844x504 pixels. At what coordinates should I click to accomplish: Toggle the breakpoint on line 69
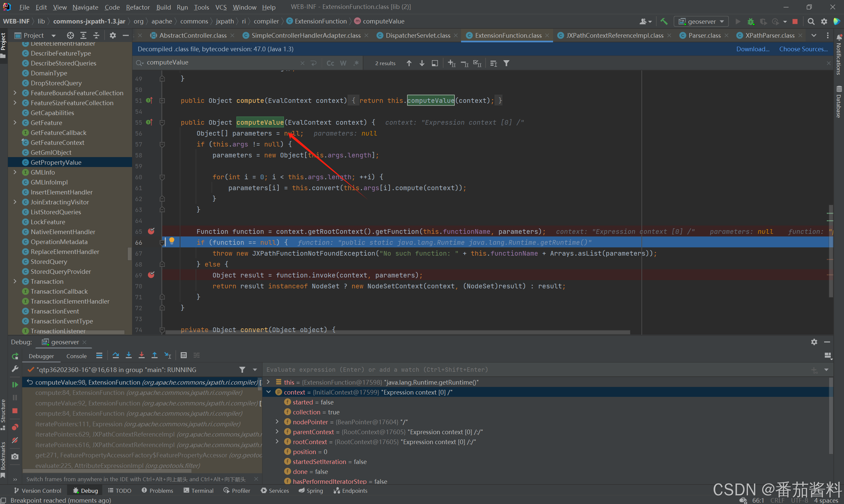151,275
